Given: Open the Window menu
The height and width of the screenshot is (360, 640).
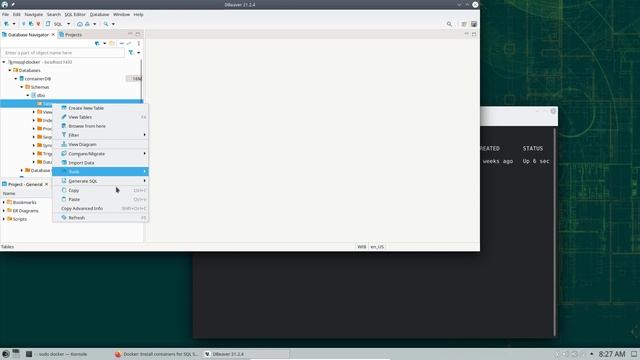Looking at the screenshot, I should point(121,14).
